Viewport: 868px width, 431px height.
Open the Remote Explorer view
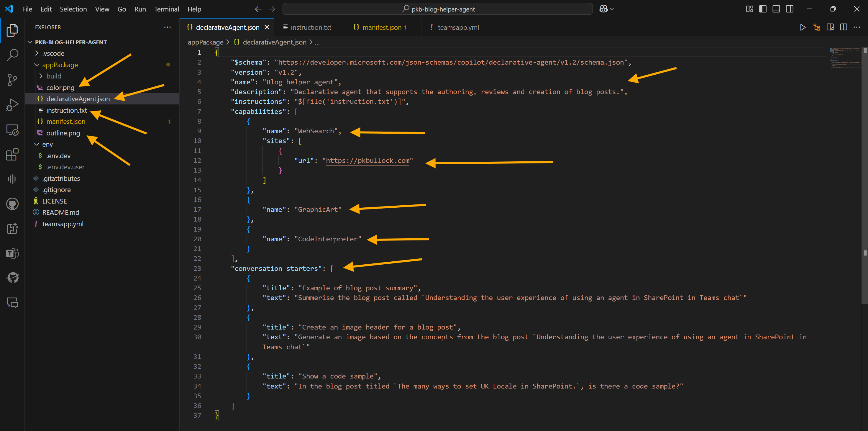click(12, 130)
